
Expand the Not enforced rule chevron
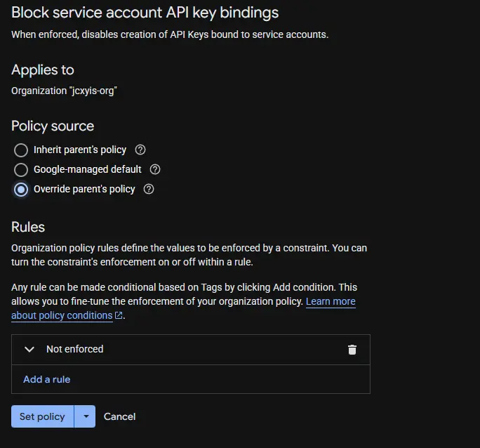(x=29, y=349)
